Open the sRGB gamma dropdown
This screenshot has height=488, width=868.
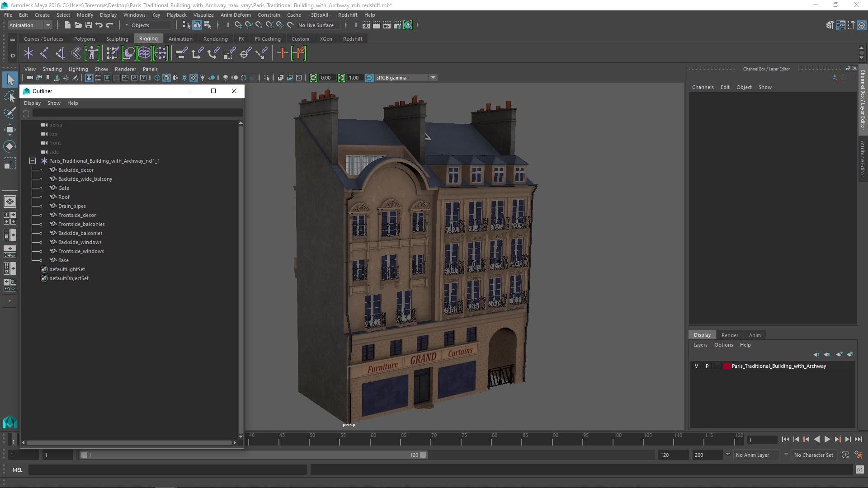click(x=433, y=78)
